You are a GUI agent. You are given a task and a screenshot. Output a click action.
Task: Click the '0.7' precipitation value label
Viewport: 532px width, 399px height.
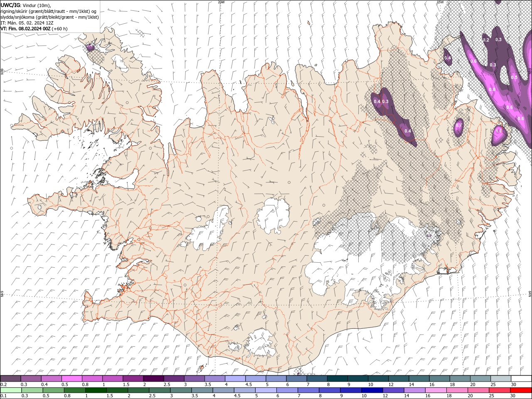(459, 125)
